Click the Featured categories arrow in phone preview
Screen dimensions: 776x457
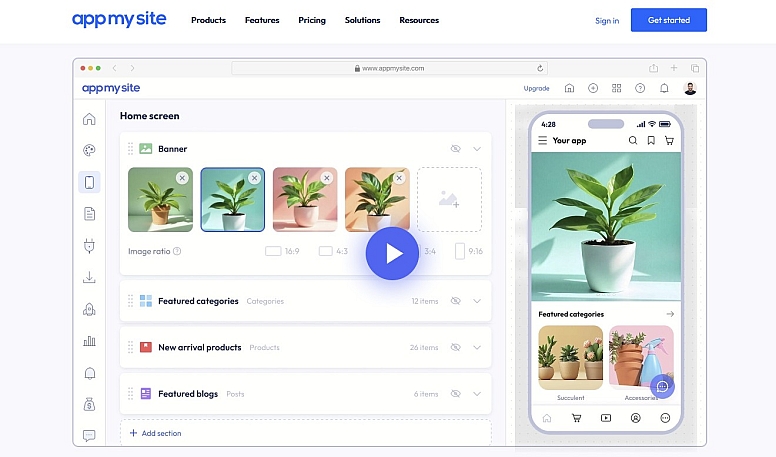coord(670,314)
